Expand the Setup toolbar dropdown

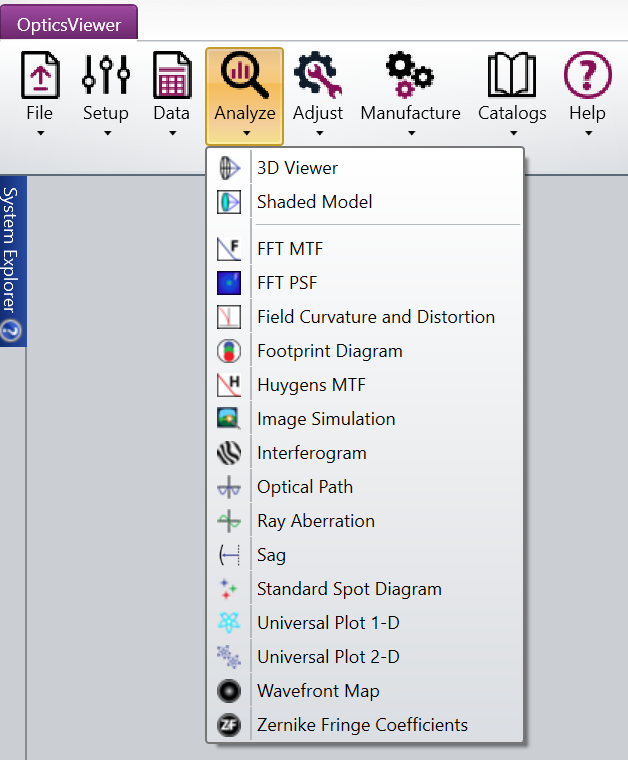coord(106,96)
